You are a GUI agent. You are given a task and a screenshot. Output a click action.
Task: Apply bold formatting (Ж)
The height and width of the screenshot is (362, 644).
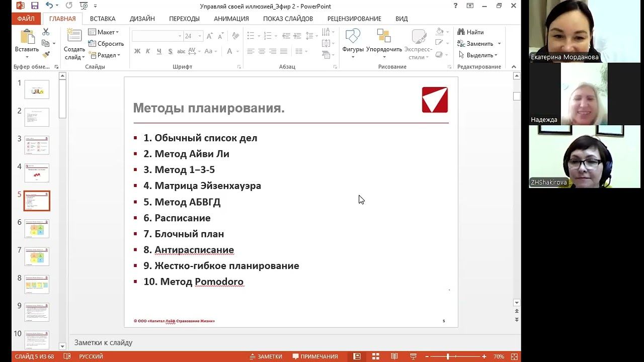pyautogui.click(x=137, y=51)
